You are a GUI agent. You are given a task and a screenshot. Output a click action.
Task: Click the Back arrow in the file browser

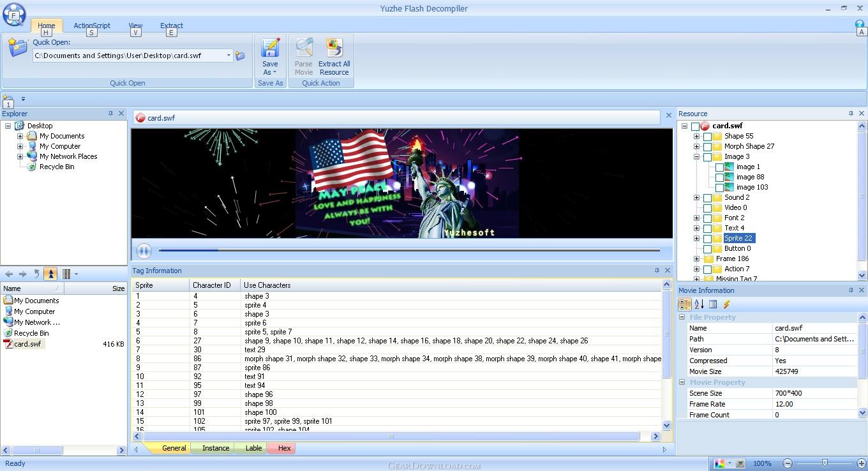(x=9, y=274)
